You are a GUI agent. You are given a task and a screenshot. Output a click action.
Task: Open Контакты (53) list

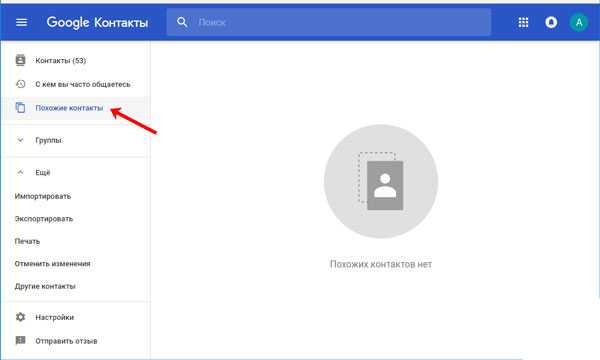pos(60,60)
